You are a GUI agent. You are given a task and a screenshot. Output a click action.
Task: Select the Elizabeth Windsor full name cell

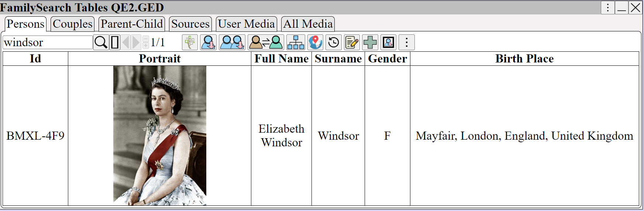tap(282, 136)
